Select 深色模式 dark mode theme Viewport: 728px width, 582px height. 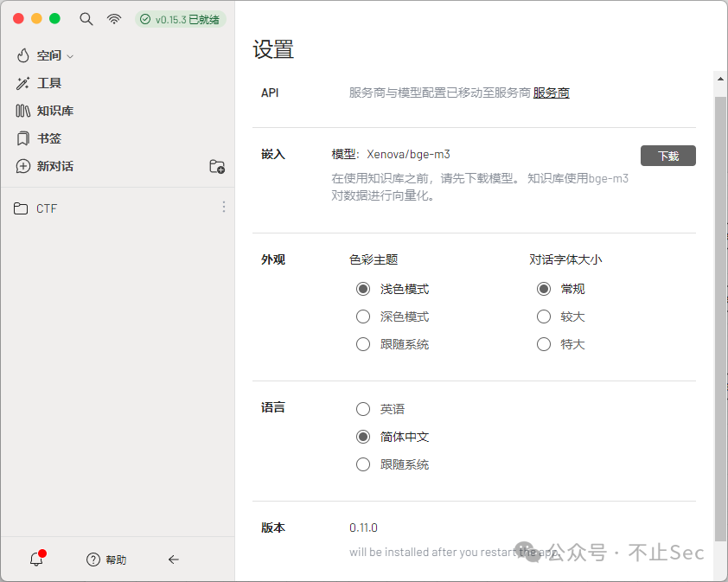tap(363, 316)
